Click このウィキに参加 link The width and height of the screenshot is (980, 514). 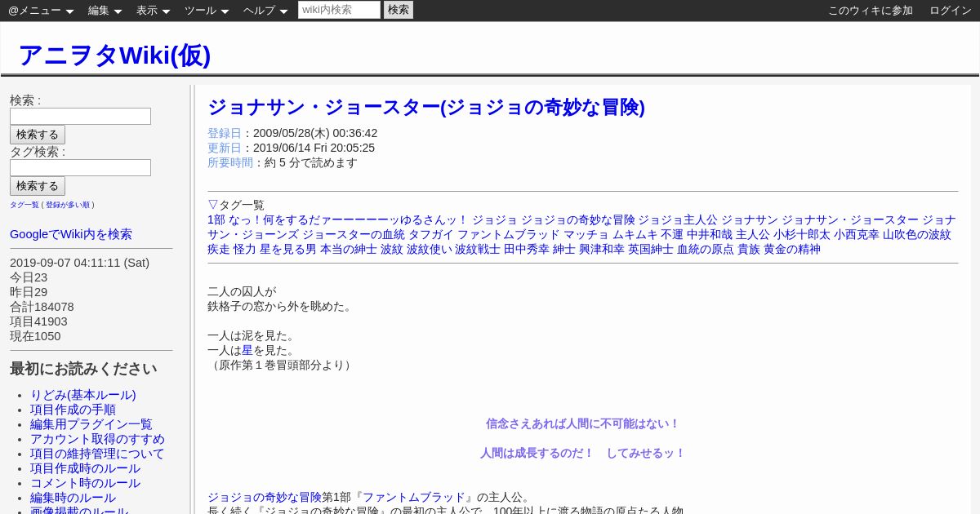tap(871, 11)
